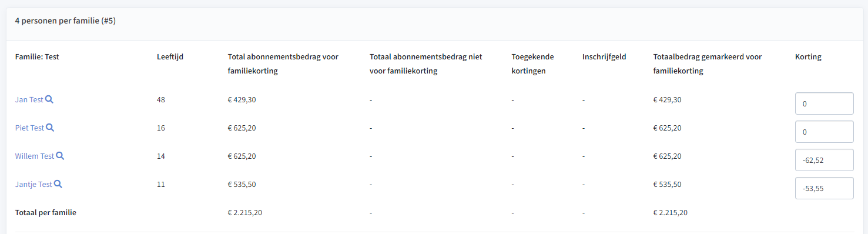868x234 pixels.
Task: Focus the Korting field for Jan Test
Action: [x=824, y=103]
